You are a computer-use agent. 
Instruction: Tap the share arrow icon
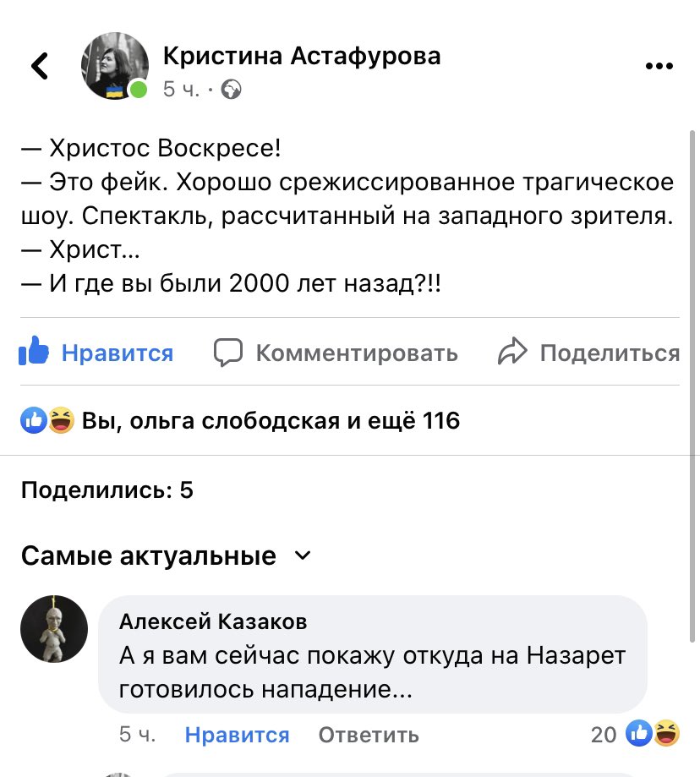pyautogui.click(x=512, y=353)
